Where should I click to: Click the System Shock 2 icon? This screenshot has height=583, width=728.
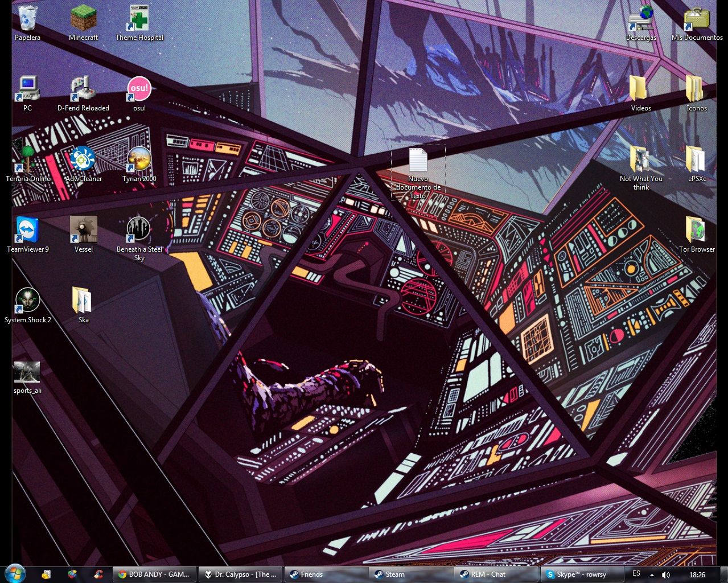point(27,302)
